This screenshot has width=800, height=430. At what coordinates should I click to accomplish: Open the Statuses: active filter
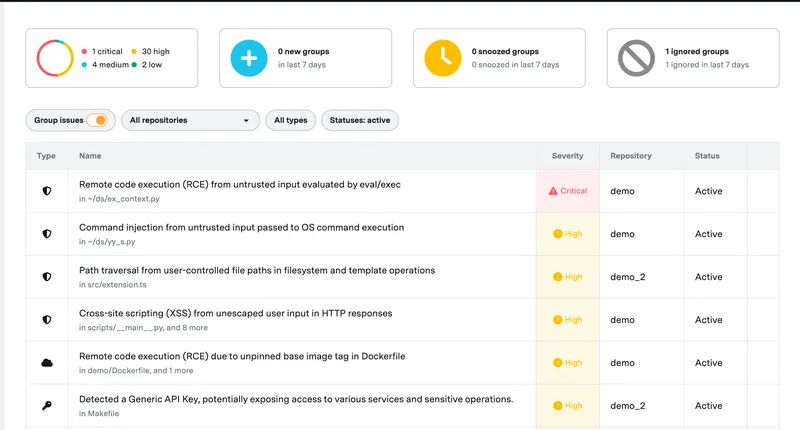tap(360, 120)
